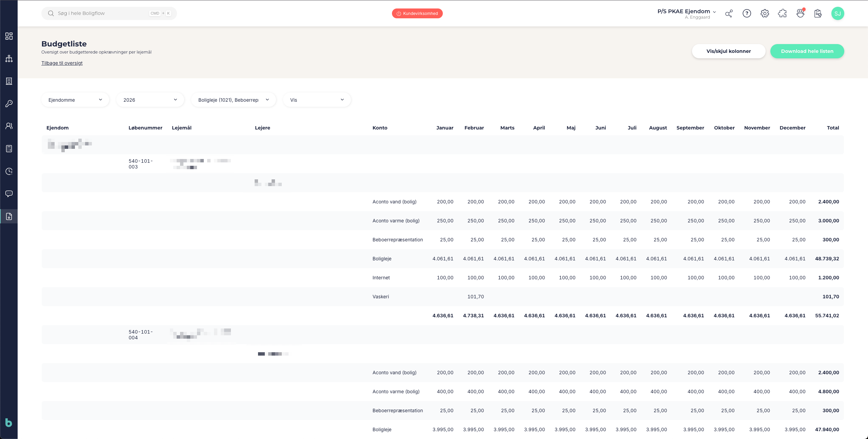Click the Internet account row label

click(x=381, y=278)
